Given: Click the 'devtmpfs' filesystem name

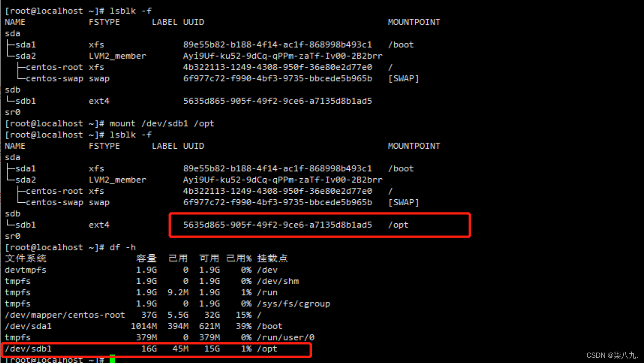Looking at the screenshot, I should coord(26,270).
